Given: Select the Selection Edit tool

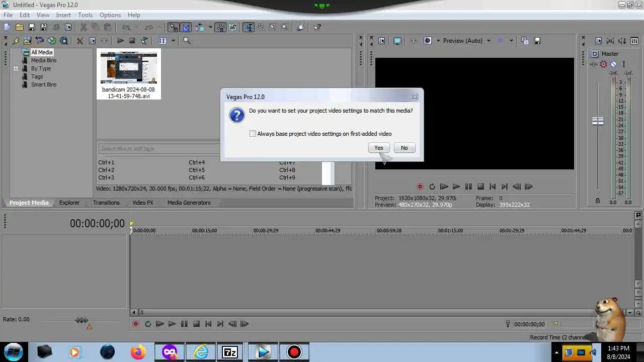Looking at the screenshot, I should pyautogui.click(x=273, y=27).
